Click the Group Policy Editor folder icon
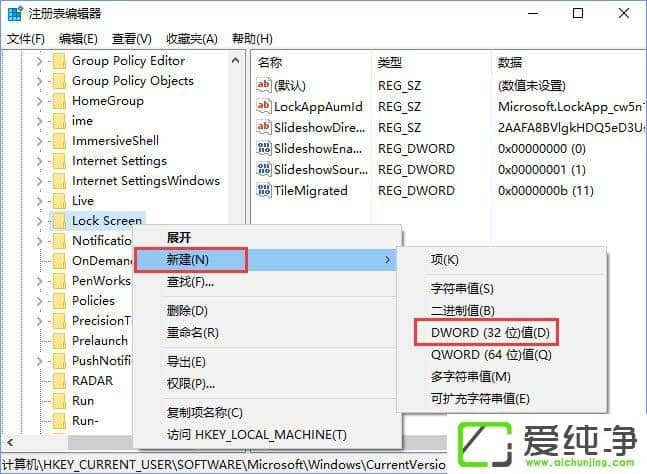The image size is (647, 474). (59, 61)
